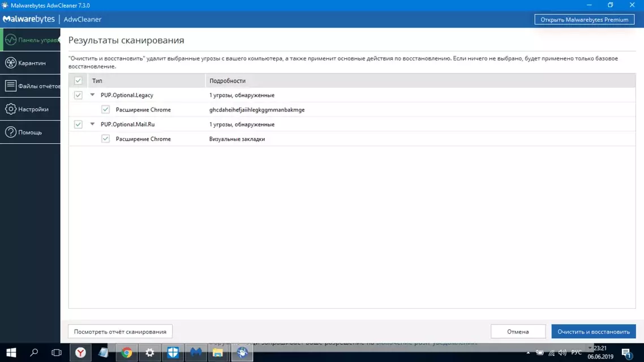Image resolution: width=644 pixels, height=362 pixels.
Task: Click the volume speaker tray icon
Action: click(x=563, y=352)
